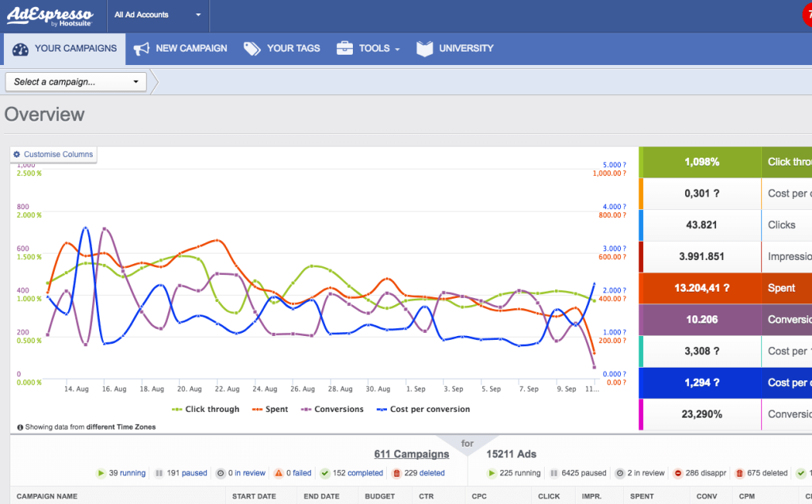Filter campaigns by 0 failed
The width and height of the screenshot is (812, 504).
[299, 473]
